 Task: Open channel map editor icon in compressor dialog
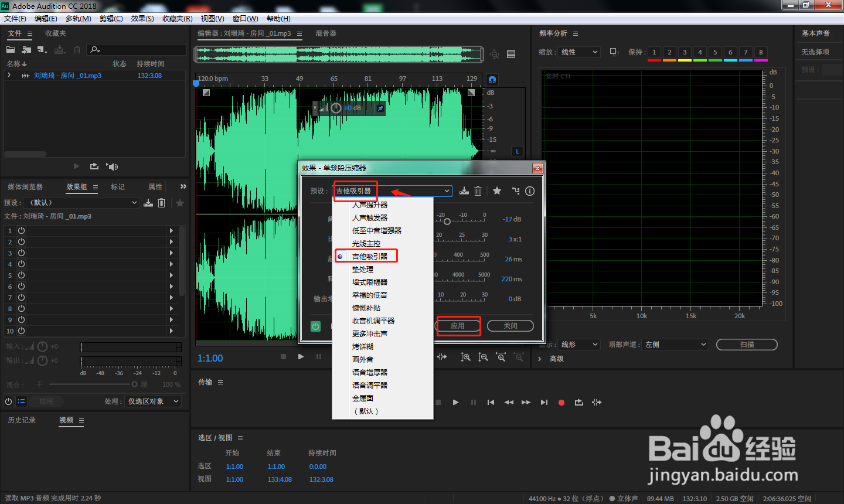click(515, 190)
